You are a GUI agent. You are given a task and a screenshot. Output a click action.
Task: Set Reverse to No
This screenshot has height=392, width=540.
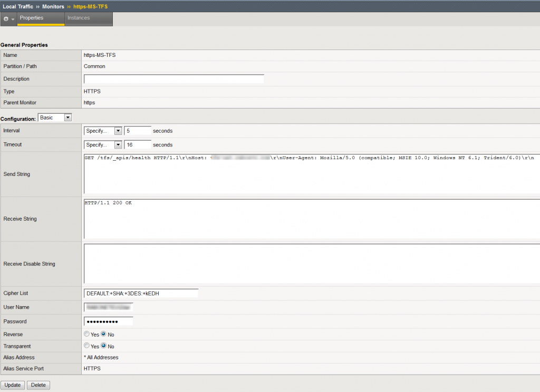pyautogui.click(x=104, y=334)
